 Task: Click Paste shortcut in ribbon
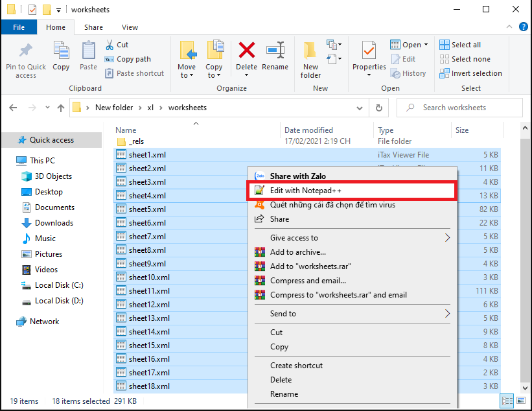(x=134, y=73)
